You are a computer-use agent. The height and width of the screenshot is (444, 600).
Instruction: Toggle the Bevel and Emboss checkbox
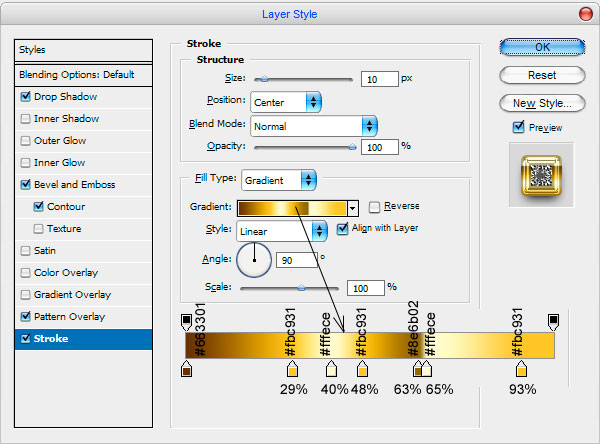coord(26,184)
